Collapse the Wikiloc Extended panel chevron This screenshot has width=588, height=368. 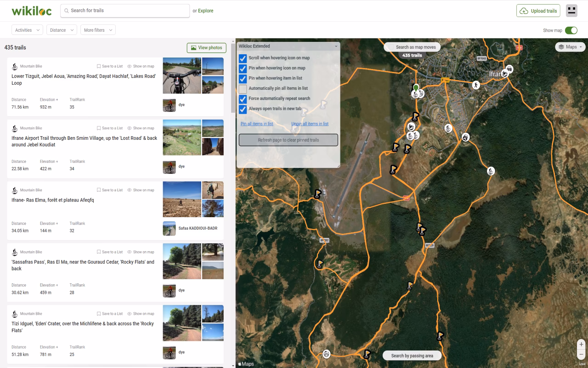click(336, 46)
